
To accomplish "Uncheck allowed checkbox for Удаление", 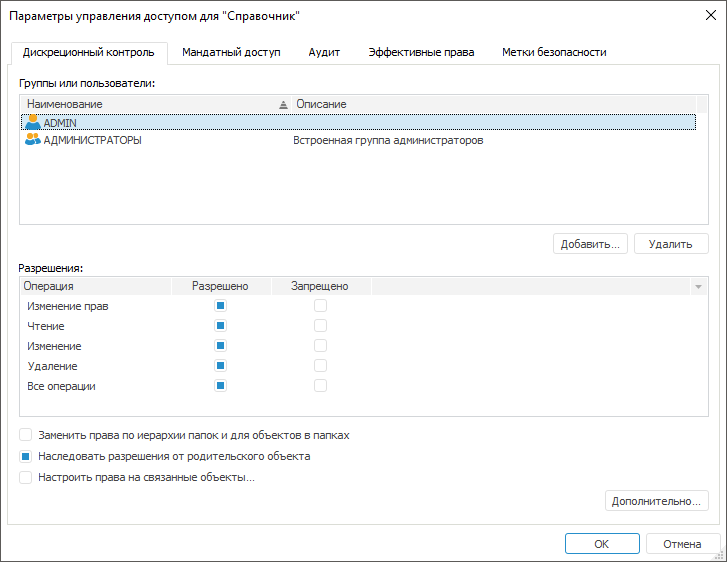I will click(221, 366).
